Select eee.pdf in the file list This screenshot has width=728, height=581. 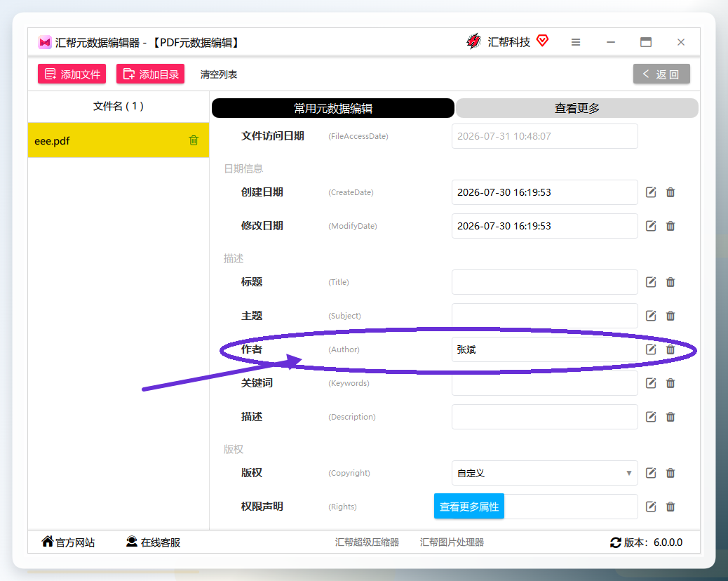click(119, 140)
